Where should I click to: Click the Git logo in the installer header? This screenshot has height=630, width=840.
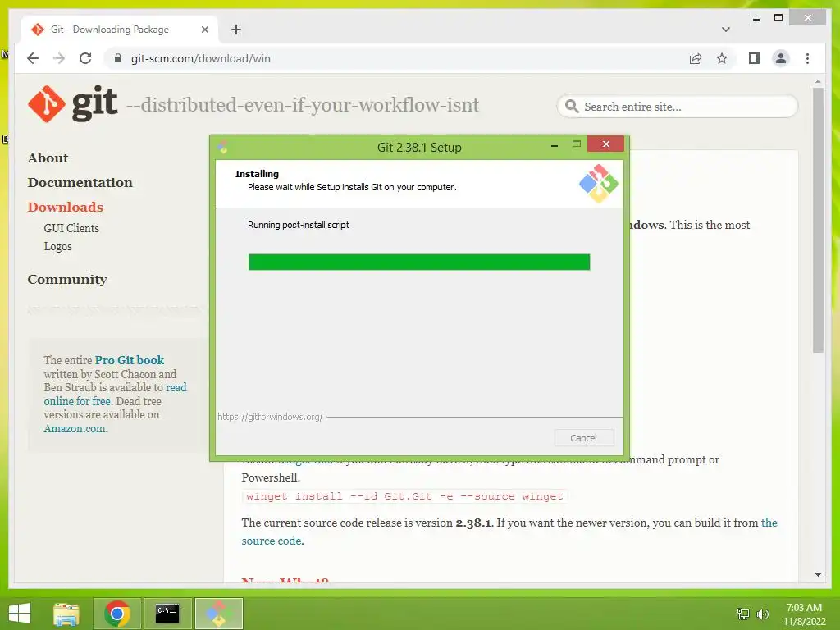pyautogui.click(x=598, y=183)
